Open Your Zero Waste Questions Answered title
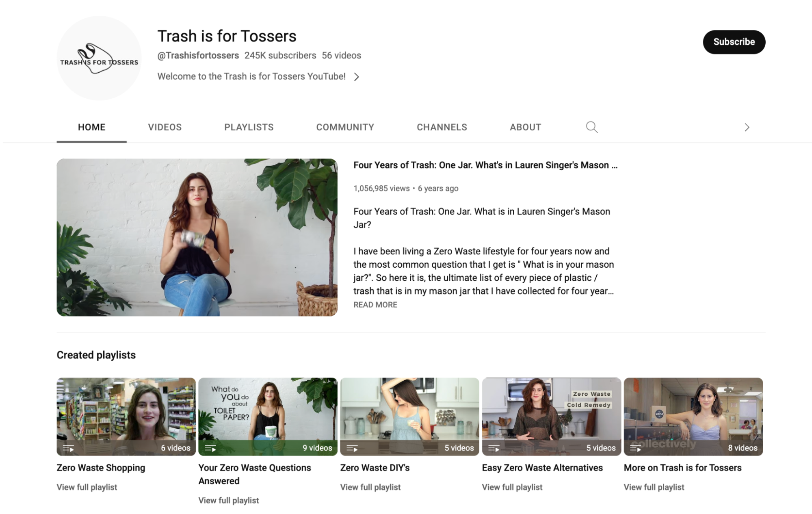This screenshot has width=812, height=514. click(x=255, y=474)
